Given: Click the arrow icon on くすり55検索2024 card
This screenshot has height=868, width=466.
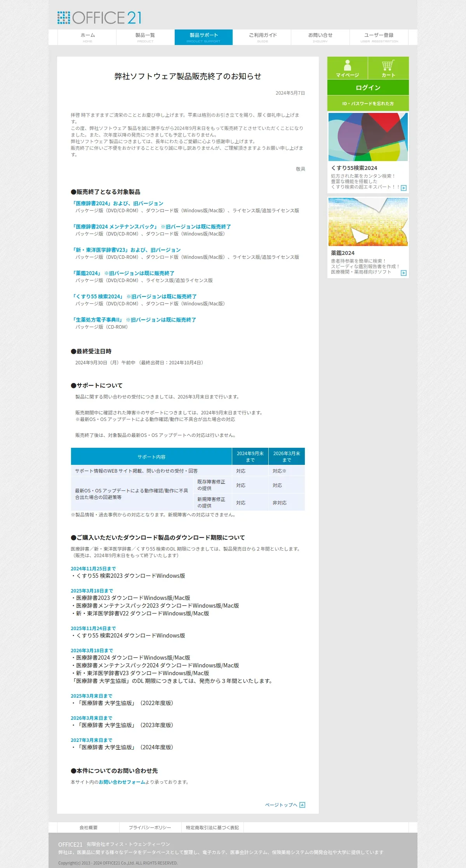Looking at the screenshot, I should coord(403,188).
